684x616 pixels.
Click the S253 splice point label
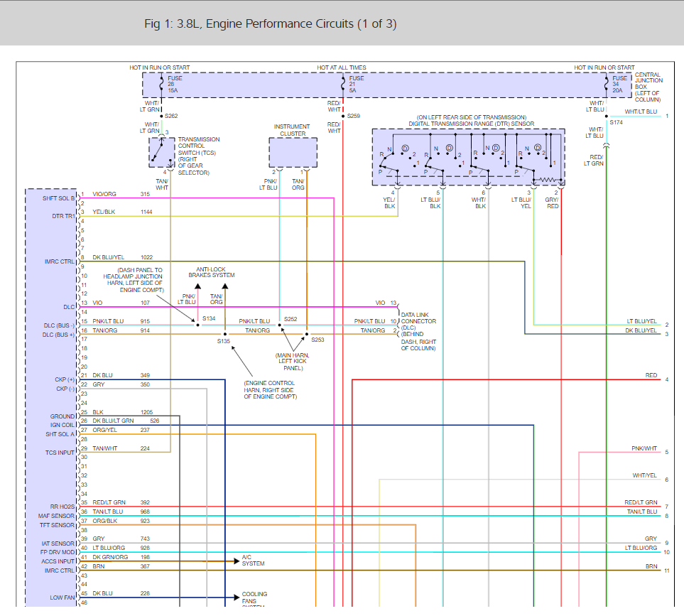coord(317,340)
